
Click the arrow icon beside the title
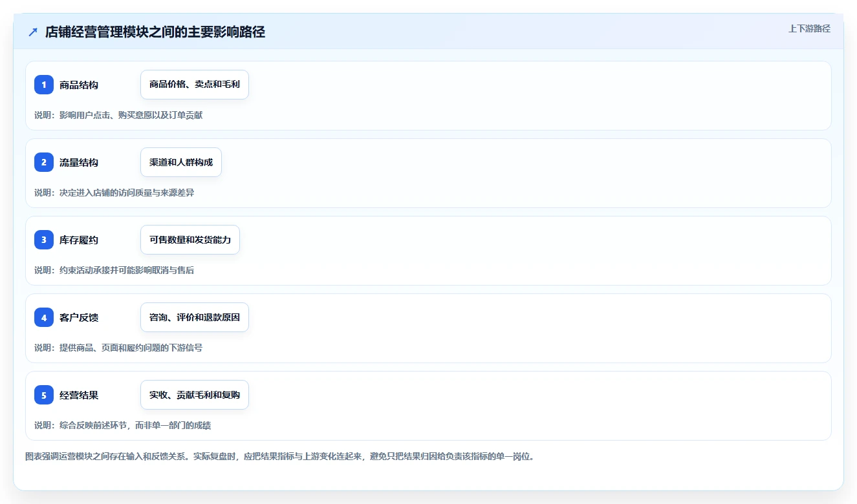(33, 32)
